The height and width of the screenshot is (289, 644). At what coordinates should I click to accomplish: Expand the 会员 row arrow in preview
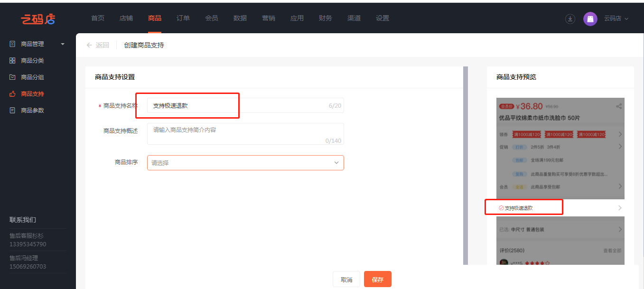tap(620, 186)
